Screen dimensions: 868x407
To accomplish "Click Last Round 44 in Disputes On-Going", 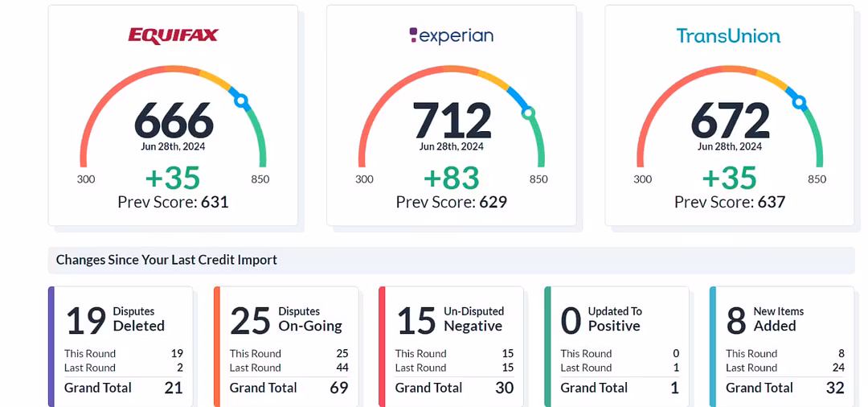I will (x=289, y=368).
